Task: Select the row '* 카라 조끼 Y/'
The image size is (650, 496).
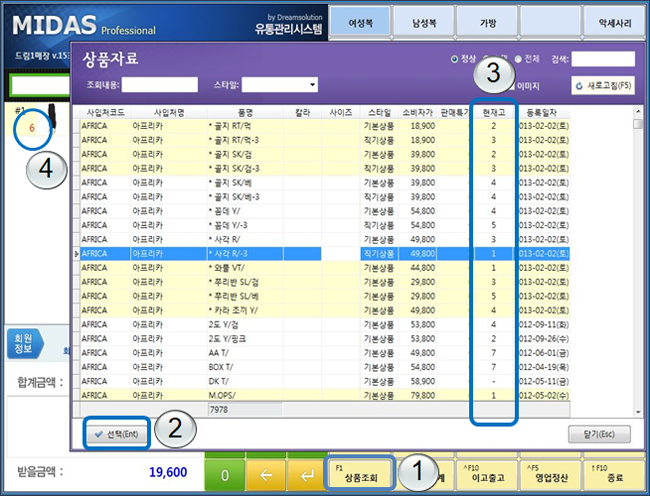Action: (x=325, y=310)
